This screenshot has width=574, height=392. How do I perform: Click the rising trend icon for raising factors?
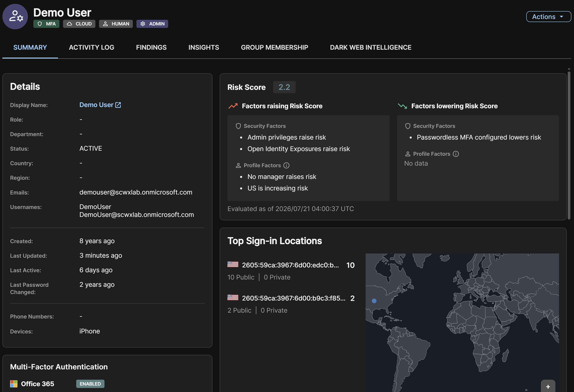coord(233,106)
